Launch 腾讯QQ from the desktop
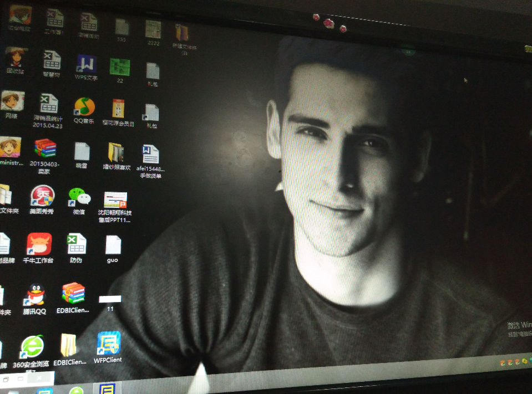The image size is (532, 394). click(x=36, y=294)
